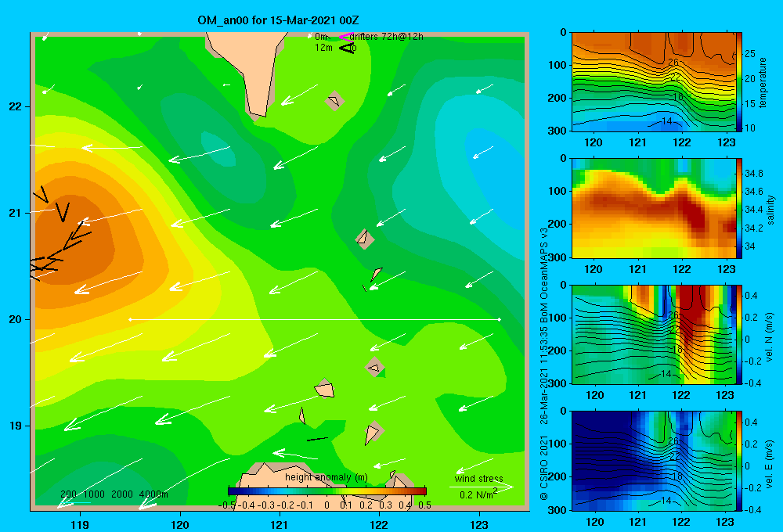Click the latitude label '19' on the map axis
Viewport: 783px width, 532px height.
point(16,426)
